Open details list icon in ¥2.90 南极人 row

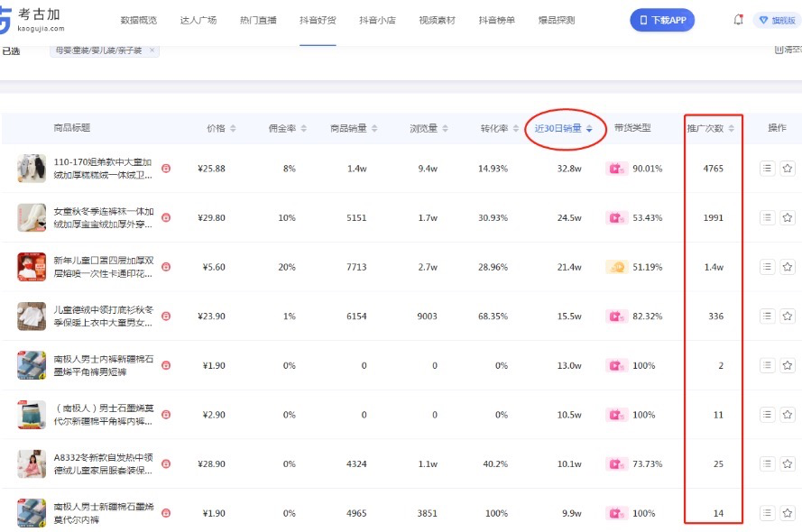[x=767, y=415]
